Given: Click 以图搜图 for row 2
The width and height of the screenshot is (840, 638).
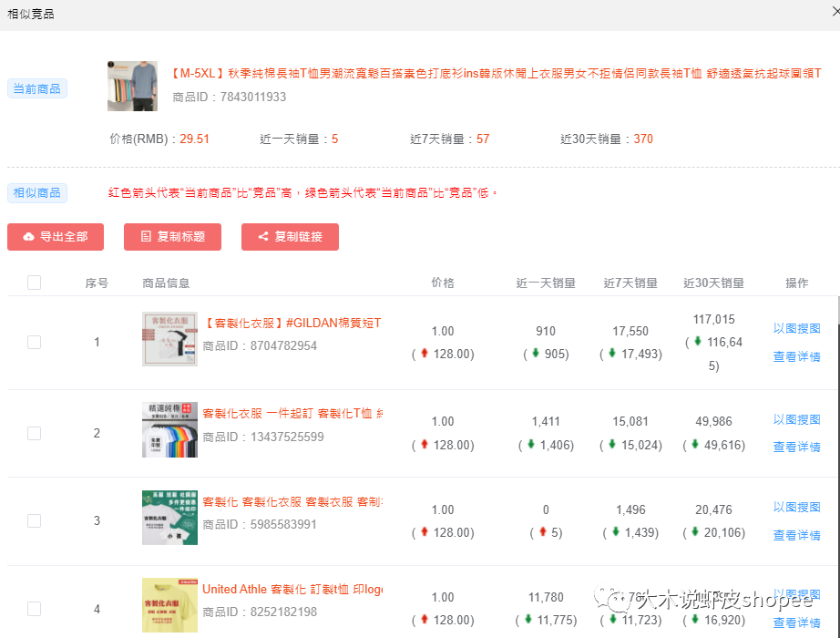Looking at the screenshot, I should coord(796,420).
